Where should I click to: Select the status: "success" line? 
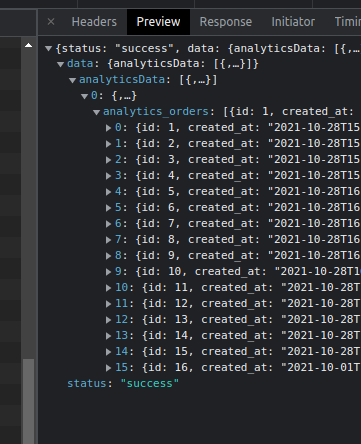pos(123,383)
